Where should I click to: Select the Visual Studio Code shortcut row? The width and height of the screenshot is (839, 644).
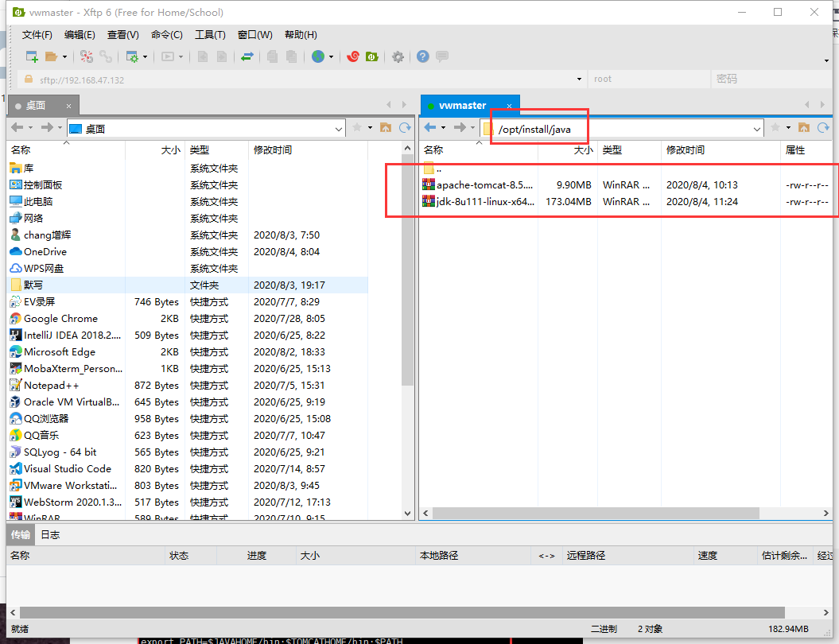[188, 469]
